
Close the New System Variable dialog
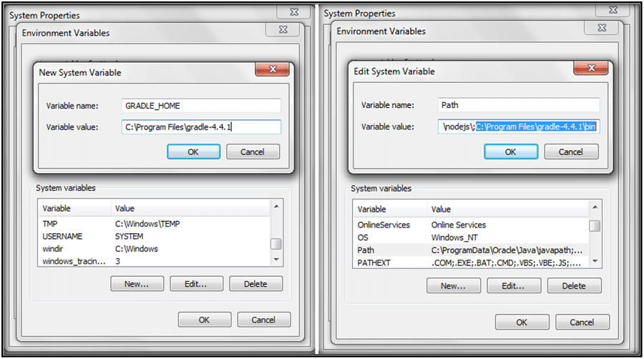coord(273,69)
